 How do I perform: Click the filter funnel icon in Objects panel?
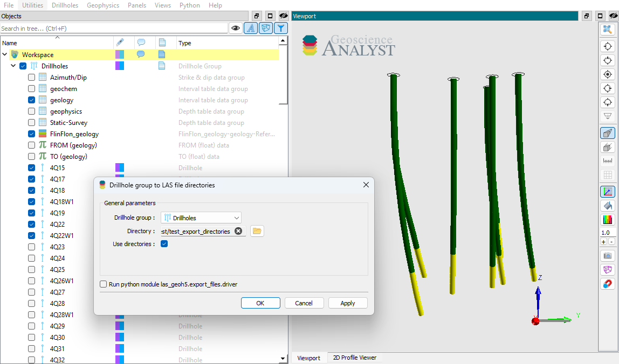coord(280,29)
